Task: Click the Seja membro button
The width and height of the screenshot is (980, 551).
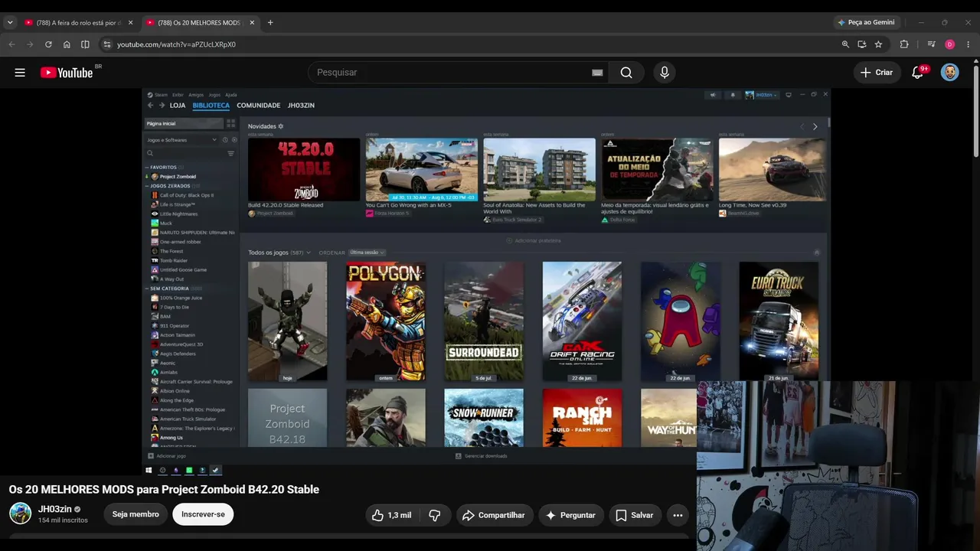Action: pyautogui.click(x=136, y=514)
